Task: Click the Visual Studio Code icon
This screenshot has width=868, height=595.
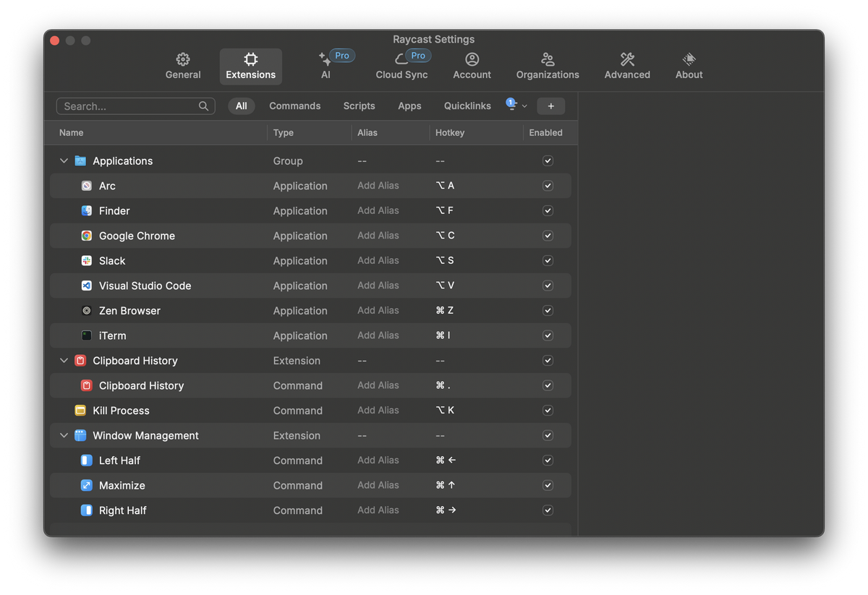Action: 87,286
